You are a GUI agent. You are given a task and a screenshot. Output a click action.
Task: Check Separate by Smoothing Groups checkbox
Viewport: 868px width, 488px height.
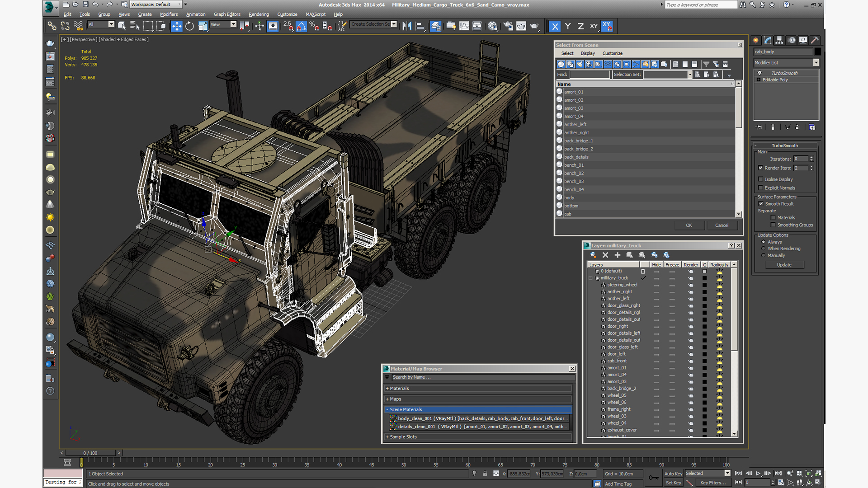773,225
